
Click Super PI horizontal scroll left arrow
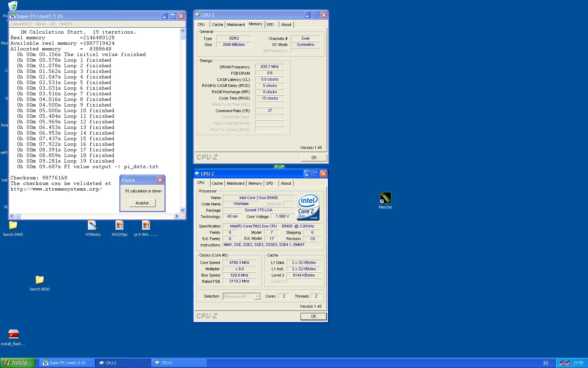point(12,216)
